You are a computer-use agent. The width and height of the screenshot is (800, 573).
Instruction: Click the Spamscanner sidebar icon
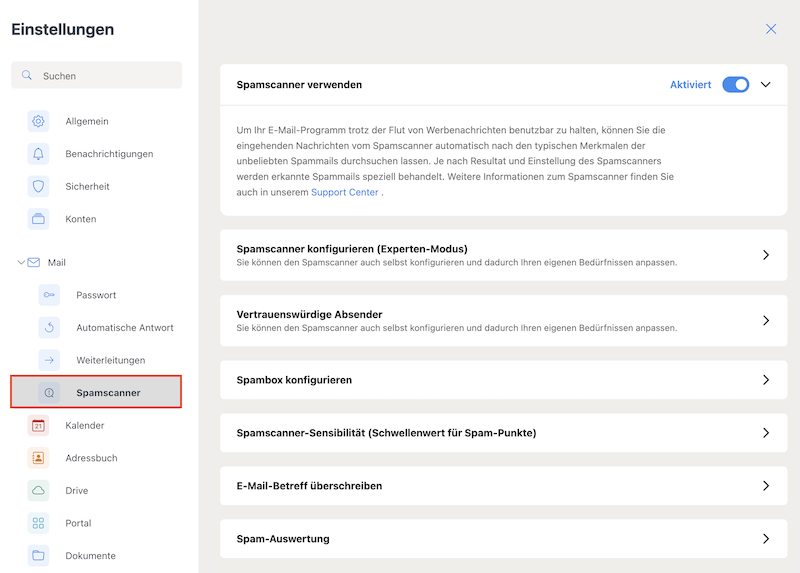pos(49,393)
